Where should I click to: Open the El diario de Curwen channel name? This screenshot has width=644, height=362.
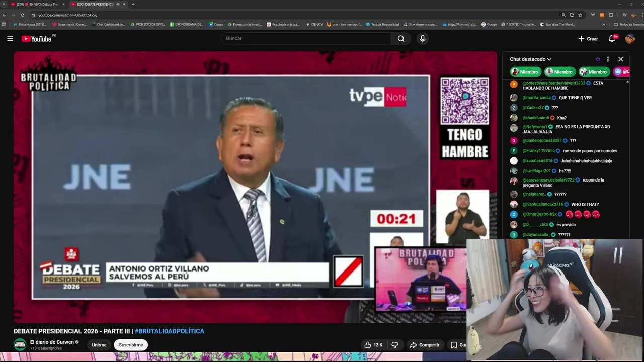52,342
